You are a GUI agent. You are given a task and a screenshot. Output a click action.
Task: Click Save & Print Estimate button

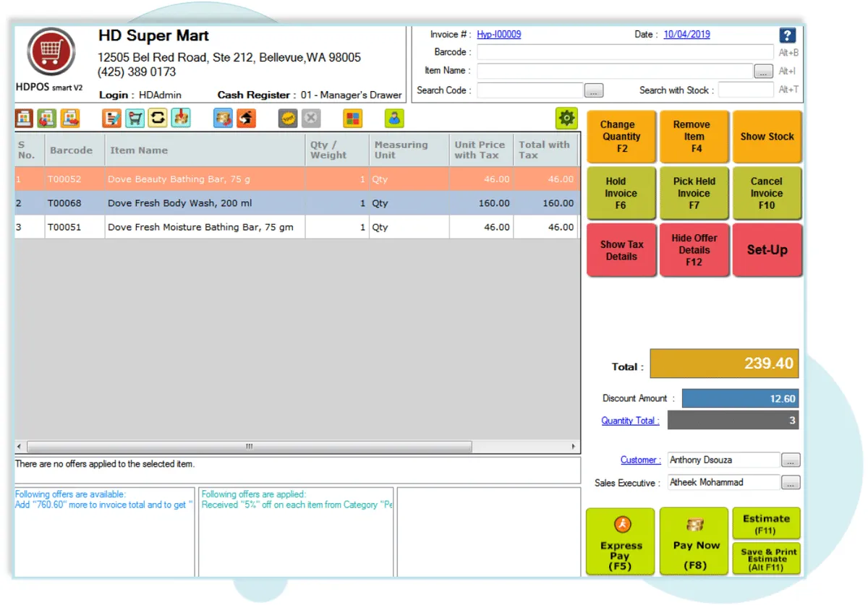767,559
